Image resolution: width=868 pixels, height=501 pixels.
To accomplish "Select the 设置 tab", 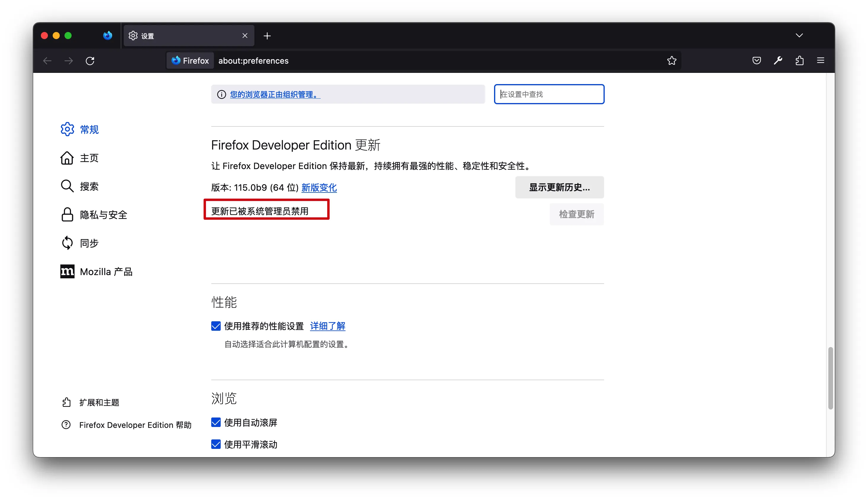I will [189, 36].
